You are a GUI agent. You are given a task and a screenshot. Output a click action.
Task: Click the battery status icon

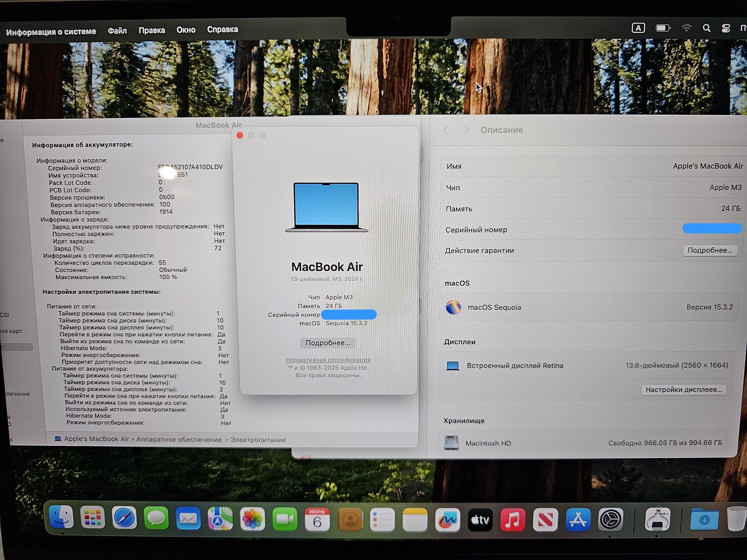(663, 28)
